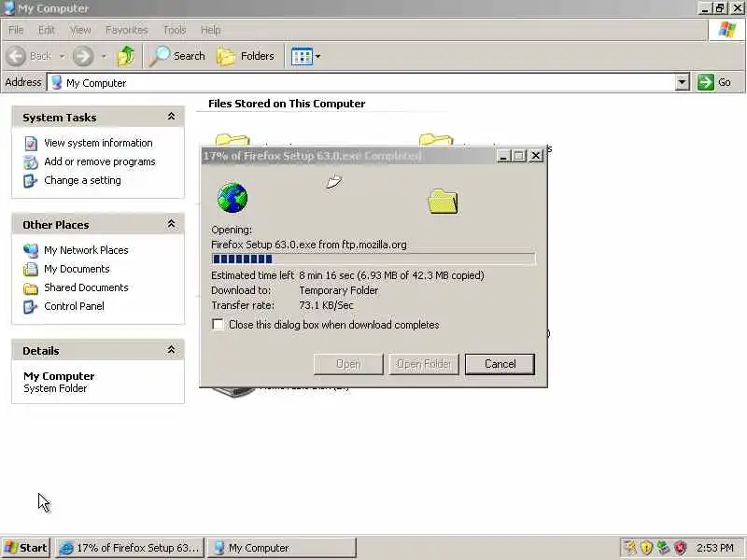Click the Back arrow icon
Screen dimensions: 747x560
pyautogui.click(x=16, y=56)
